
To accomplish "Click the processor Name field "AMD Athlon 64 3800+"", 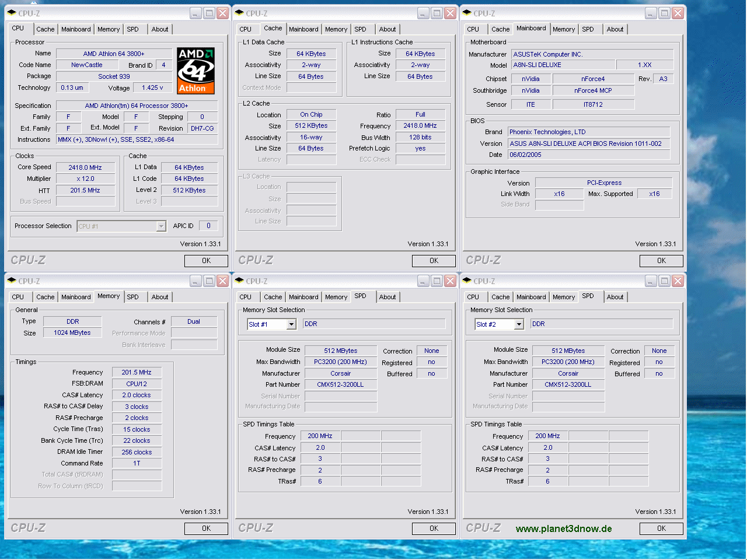I will point(114,54).
